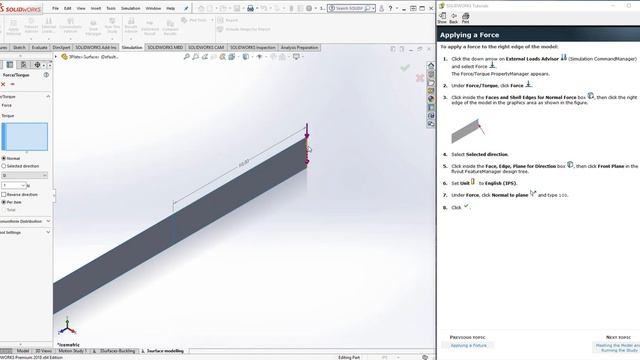This screenshot has height=360, width=640.
Task: Click the Hide/Show Items icon in view toolbar
Action: tap(260, 57)
